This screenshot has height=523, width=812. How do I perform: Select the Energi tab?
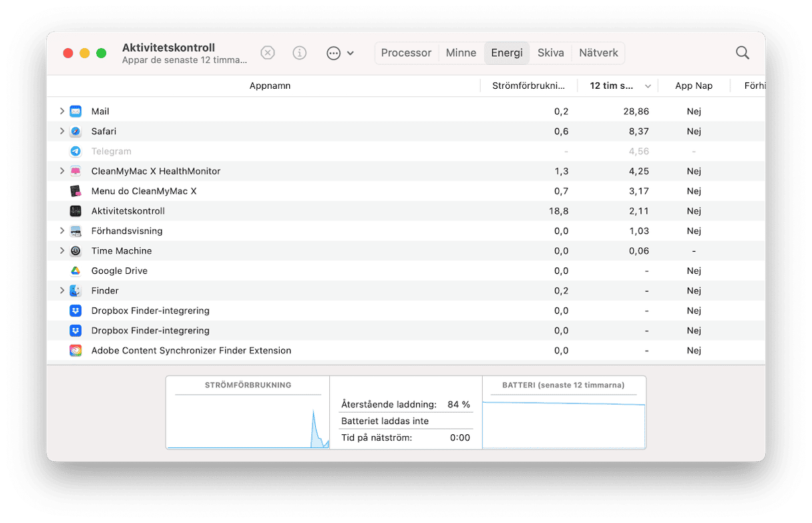pyautogui.click(x=507, y=53)
